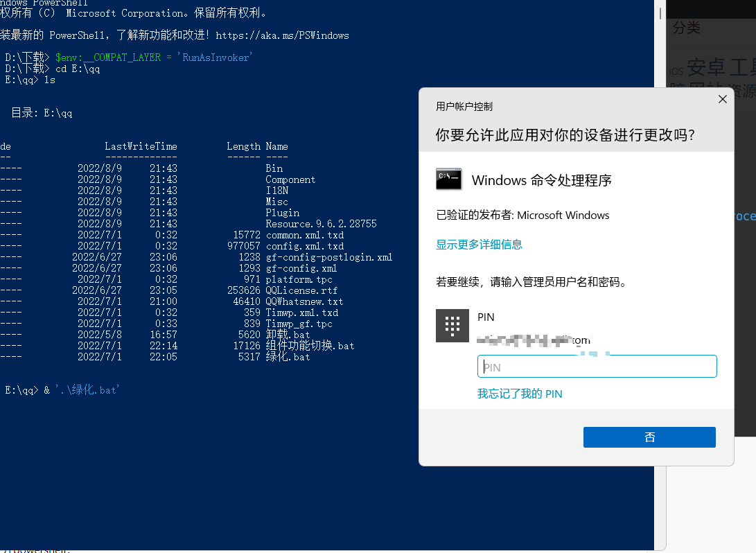Click the Length column header
Viewport: 756px width, 553px height.
pos(243,146)
